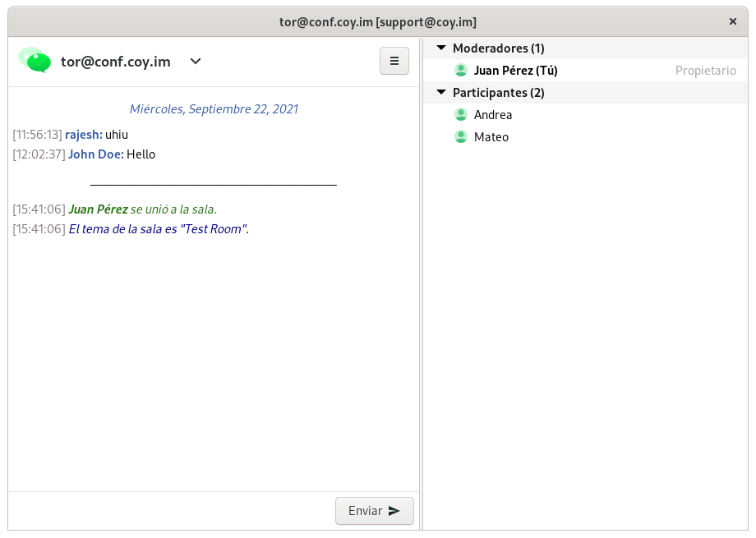The image size is (756, 538).
Task: Close the chat room window
Action: (732, 22)
